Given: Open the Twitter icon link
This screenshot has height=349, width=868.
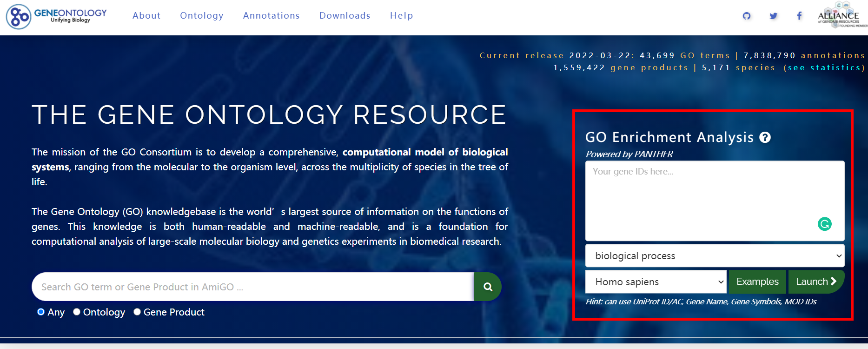Looking at the screenshot, I should pyautogui.click(x=773, y=16).
